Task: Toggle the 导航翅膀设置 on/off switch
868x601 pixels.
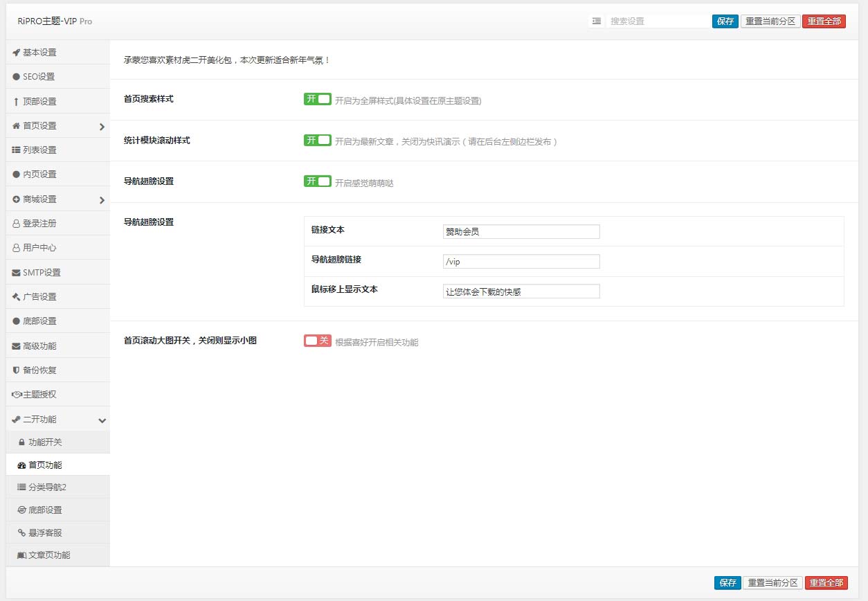Action: [x=318, y=181]
